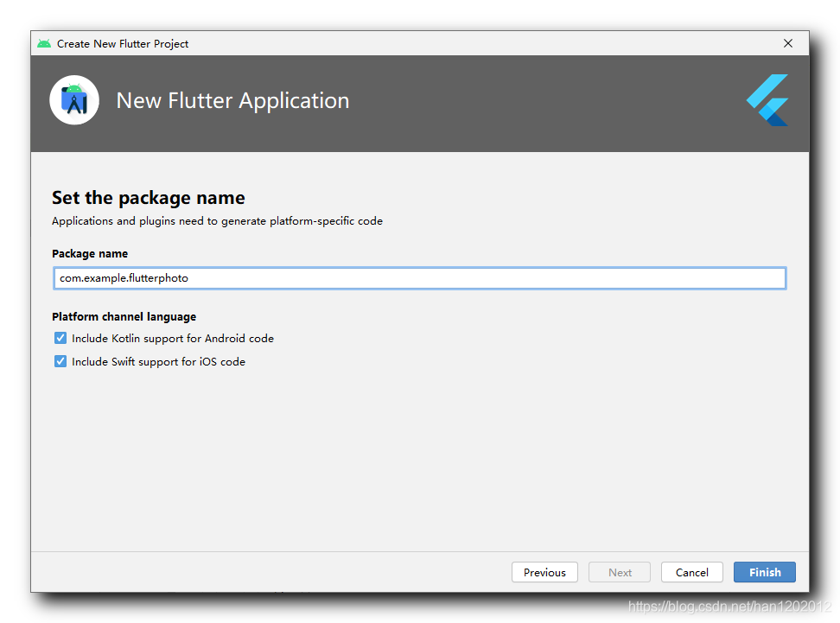840x623 pixels.
Task: Click the 'New Flutter Application' header title
Action: click(232, 101)
